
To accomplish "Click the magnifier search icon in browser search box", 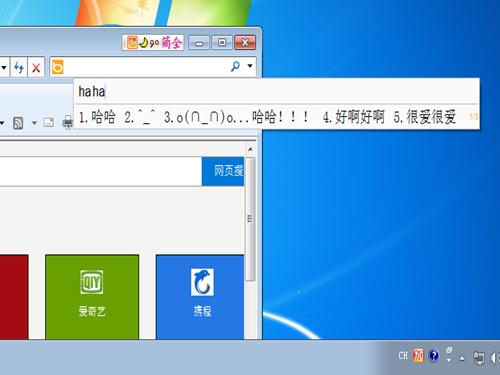I will 235,66.
